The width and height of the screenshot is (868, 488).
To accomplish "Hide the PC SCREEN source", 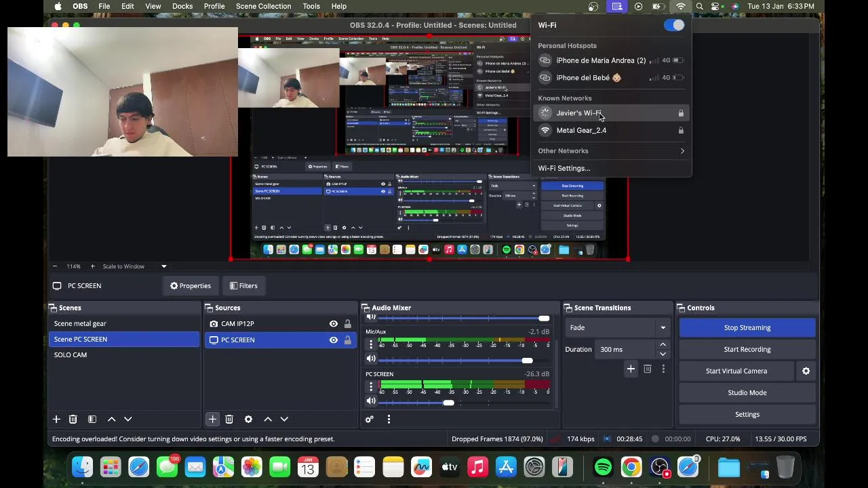I will pos(334,340).
